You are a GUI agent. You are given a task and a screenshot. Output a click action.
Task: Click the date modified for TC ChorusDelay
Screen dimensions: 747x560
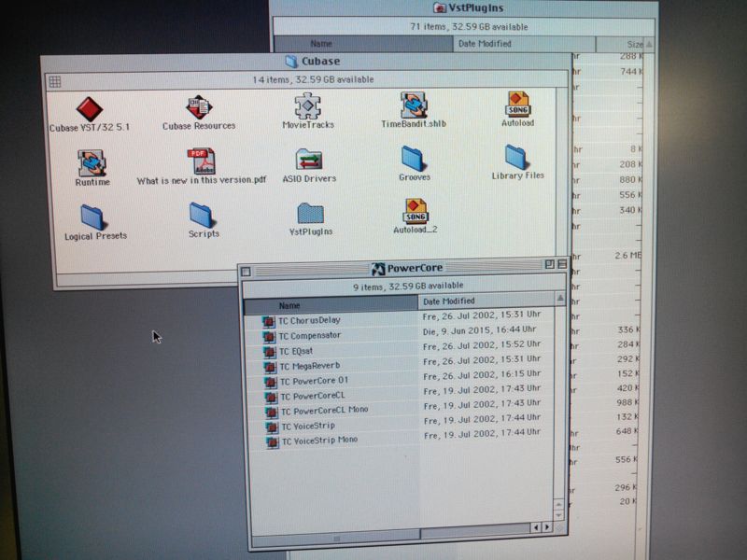coord(482,315)
